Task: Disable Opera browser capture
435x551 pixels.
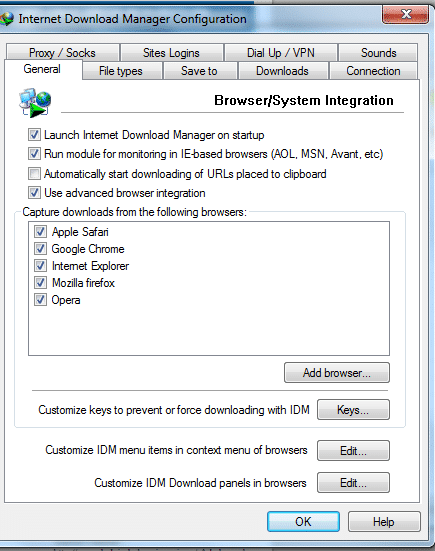Action: pyautogui.click(x=40, y=300)
